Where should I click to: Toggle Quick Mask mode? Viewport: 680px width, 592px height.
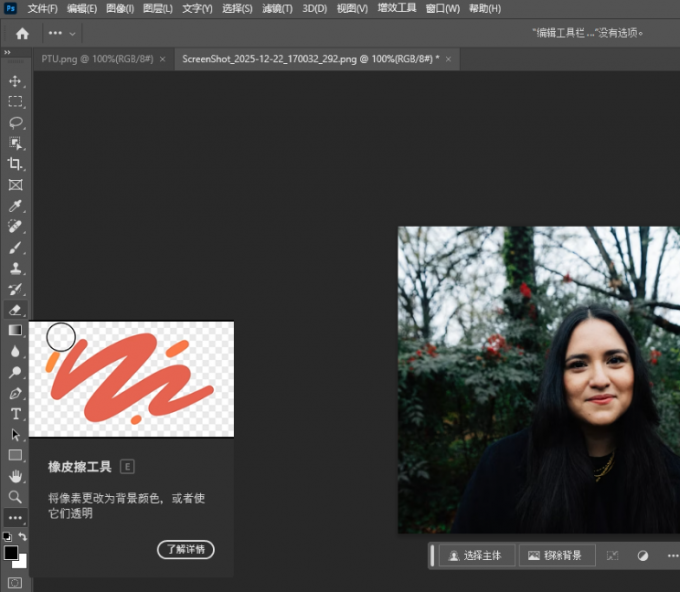coord(15,582)
